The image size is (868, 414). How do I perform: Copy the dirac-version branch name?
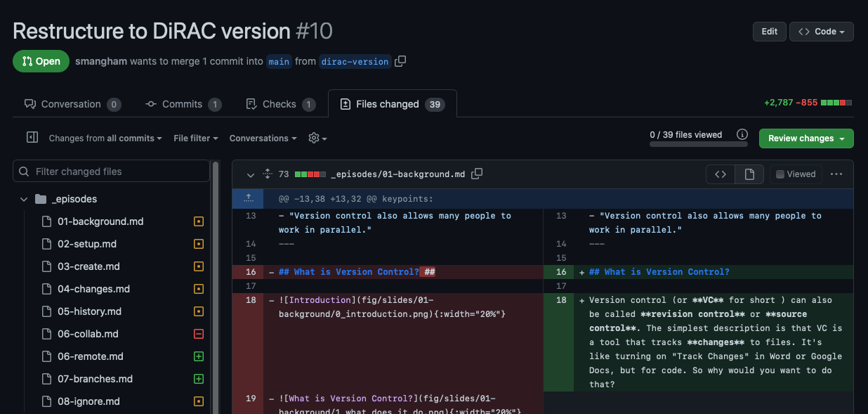[x=400, y=61]
